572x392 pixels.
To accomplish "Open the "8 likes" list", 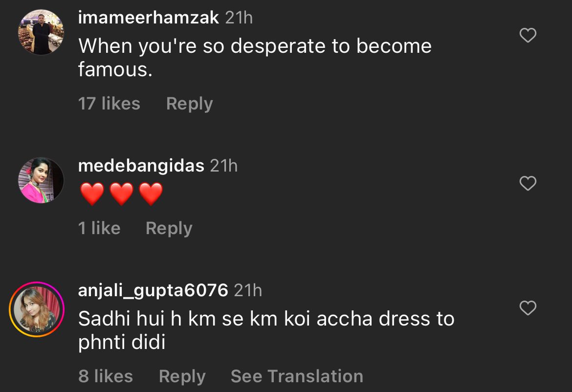I will [106, 376].
